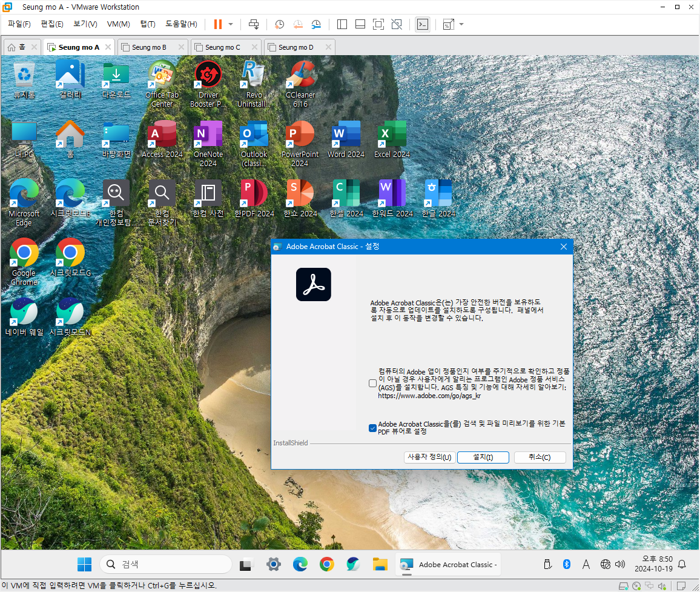The width and height of the screenshot is (700, 592).
Task: Open the clock showing 오후 8:50
Action: (x=653, y=564)
